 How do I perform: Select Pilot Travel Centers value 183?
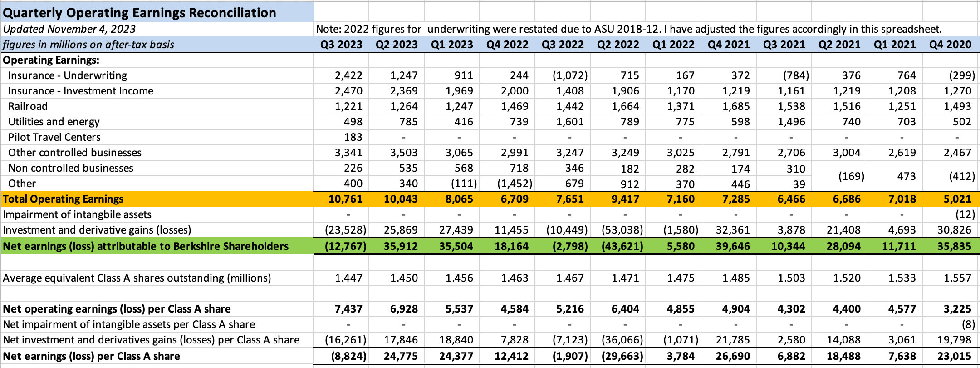(x=353, y=137)
